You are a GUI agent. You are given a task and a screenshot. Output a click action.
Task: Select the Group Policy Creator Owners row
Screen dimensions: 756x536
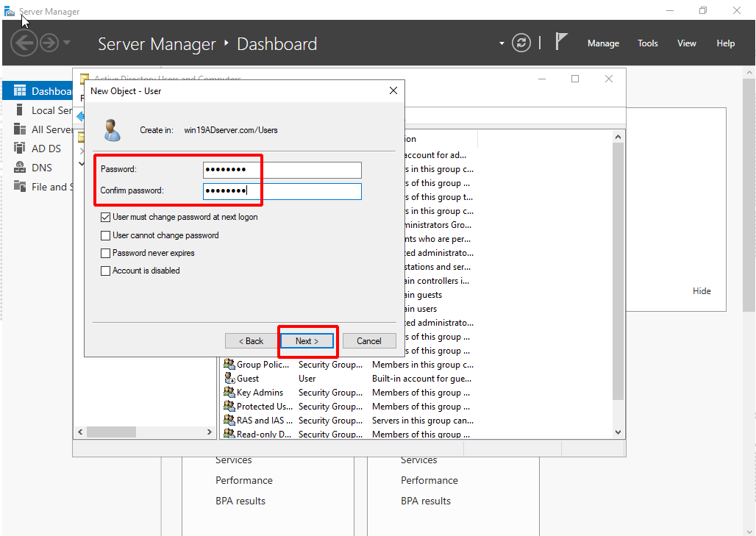(x=348, y=365)
